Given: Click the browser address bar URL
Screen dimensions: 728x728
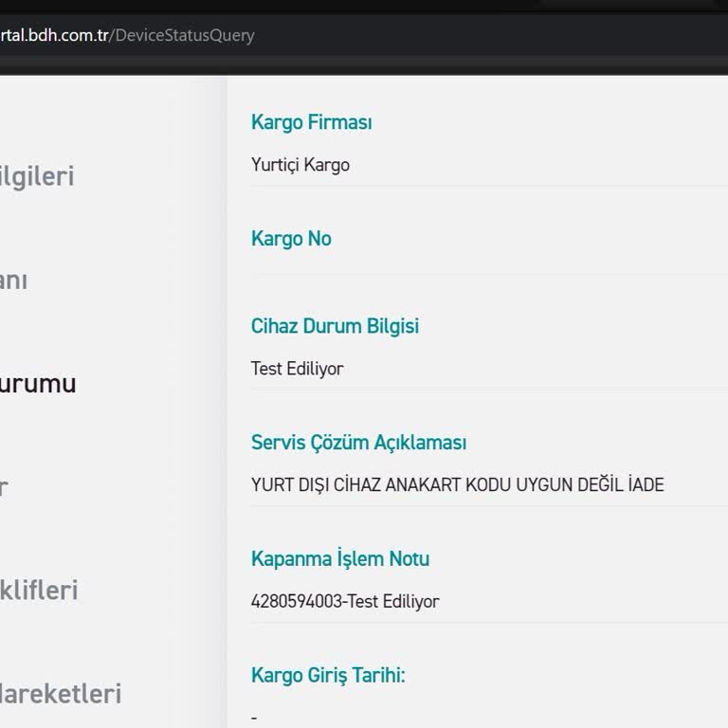Looking at the screenshot, I should pyautogui.click(x=127, y=35).
